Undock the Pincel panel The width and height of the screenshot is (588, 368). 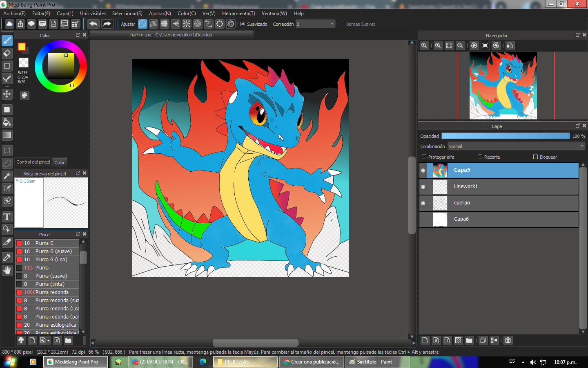pyautogui.click(x=78, y=234)
